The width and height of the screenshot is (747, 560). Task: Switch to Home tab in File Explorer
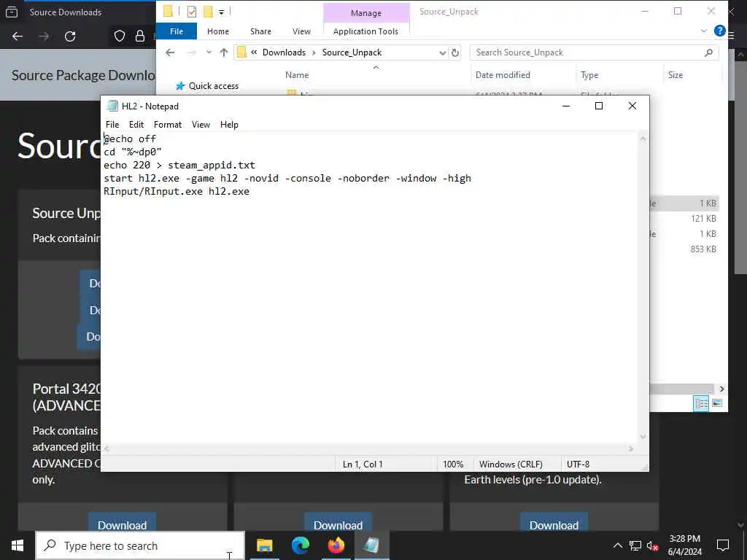[217, 31]
